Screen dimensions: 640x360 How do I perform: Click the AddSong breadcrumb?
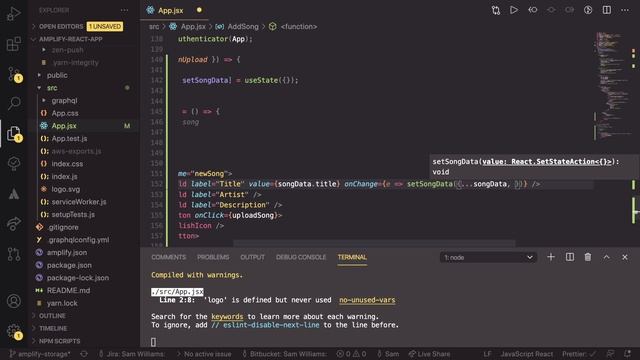coord(243,27)
